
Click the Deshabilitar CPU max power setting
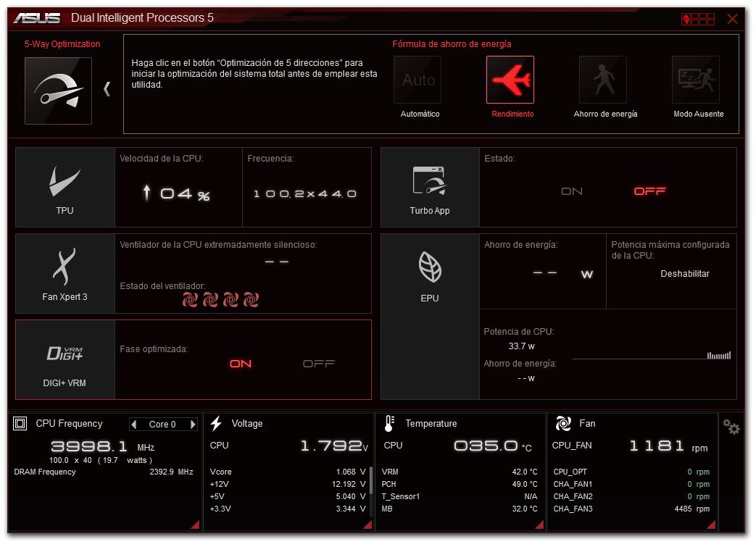click(685, 274)
